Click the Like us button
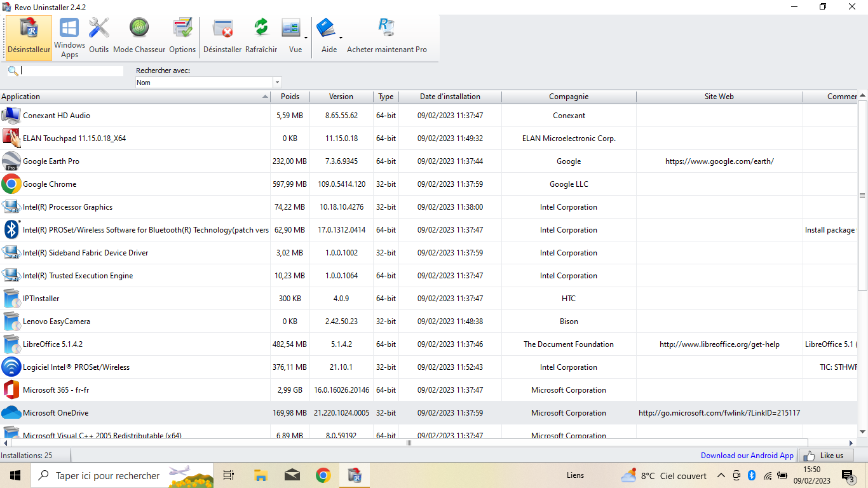Image resolution: width=868 pixels, height=488 pixels. [825, 456]
